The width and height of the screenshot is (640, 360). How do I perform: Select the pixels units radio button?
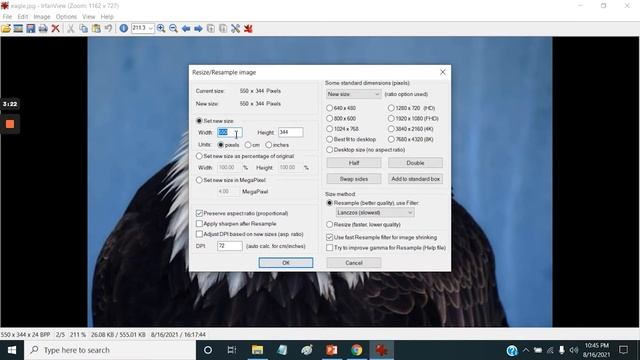(x=220, y=145)
